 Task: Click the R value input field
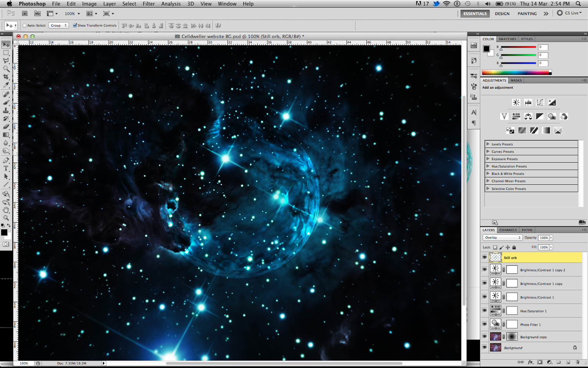(543, 47)
